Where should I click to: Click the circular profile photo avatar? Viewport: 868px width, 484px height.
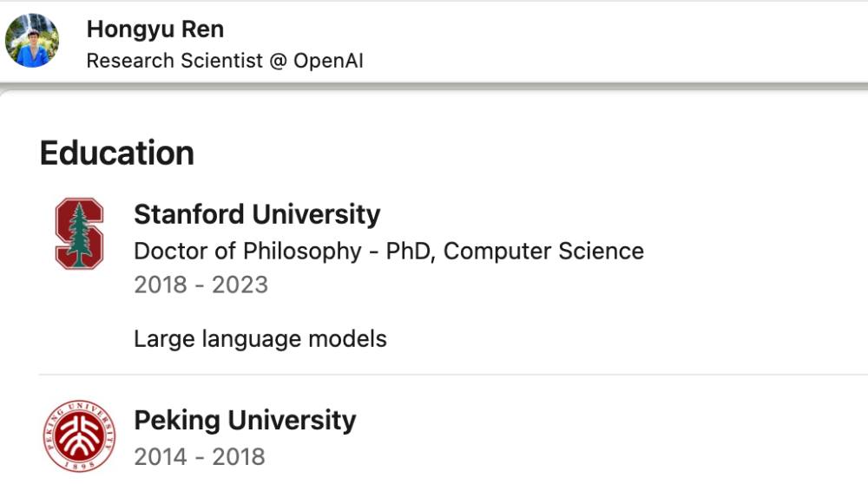[x=32, y=41]
